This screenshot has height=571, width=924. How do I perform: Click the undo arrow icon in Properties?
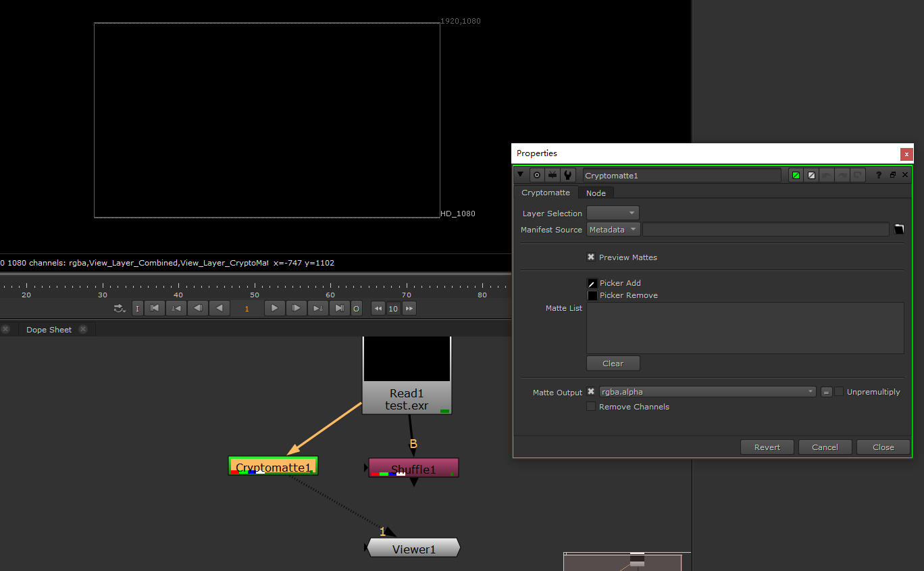tap(827, 175)
